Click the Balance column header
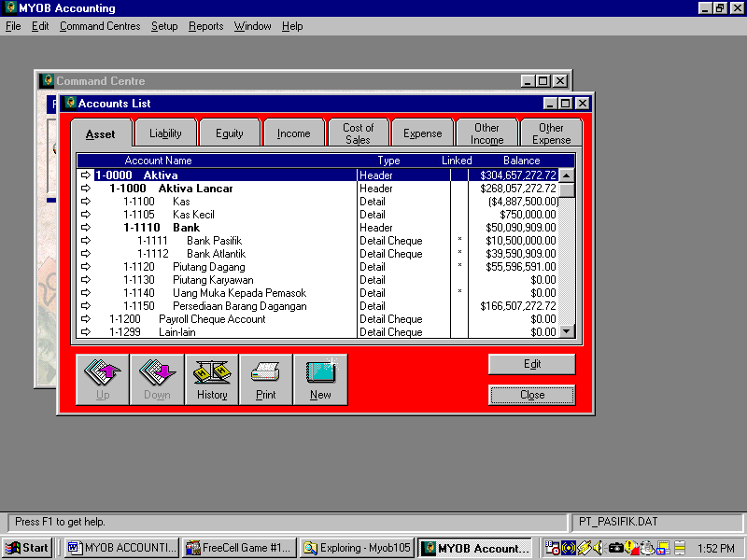Screen dimensions: 747x560 tap(522, 161)
